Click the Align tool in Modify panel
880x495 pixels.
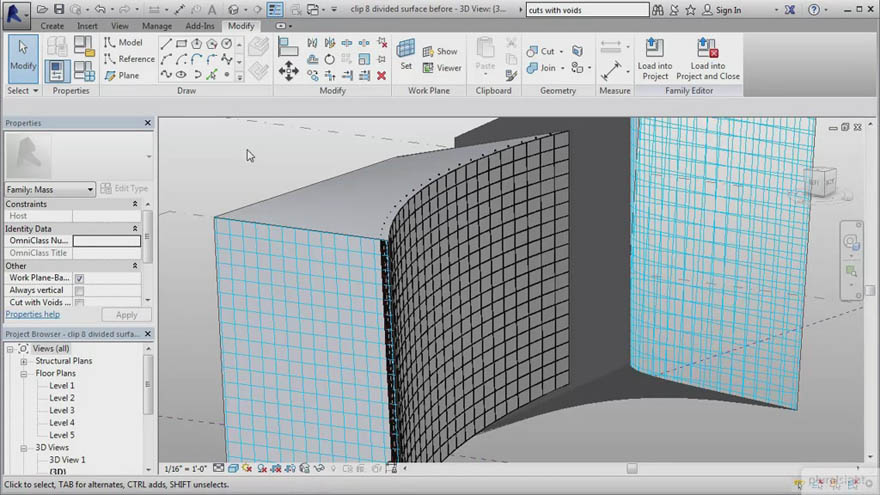tap(288, 46)
